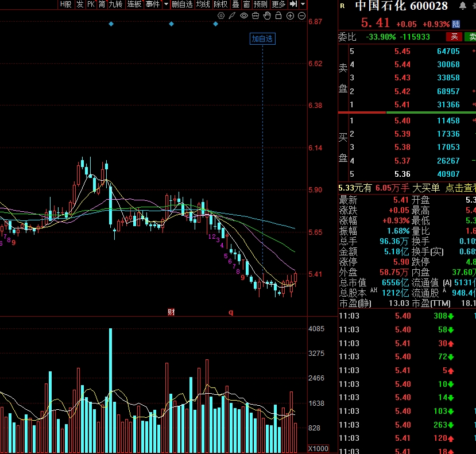Viewport: 476px width, 454px height.
Task: Click the X1000 volume scale label
Action: (x=318, y=448)
